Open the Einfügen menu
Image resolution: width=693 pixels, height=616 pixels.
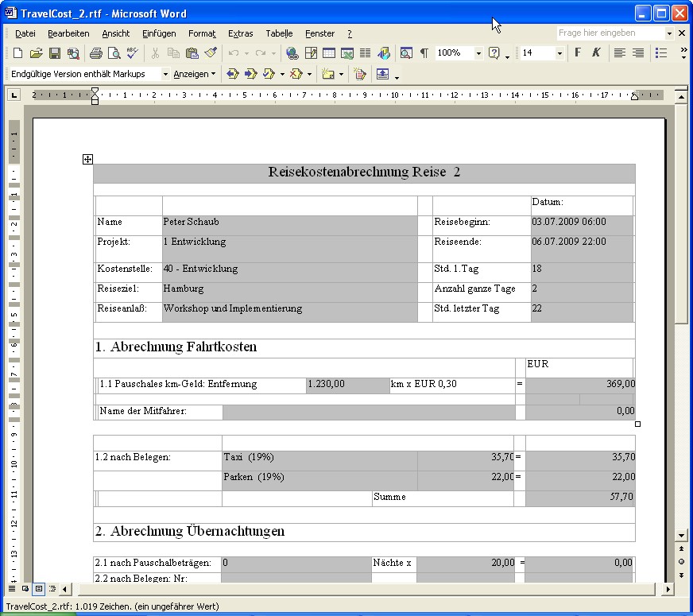pos(159,33)
